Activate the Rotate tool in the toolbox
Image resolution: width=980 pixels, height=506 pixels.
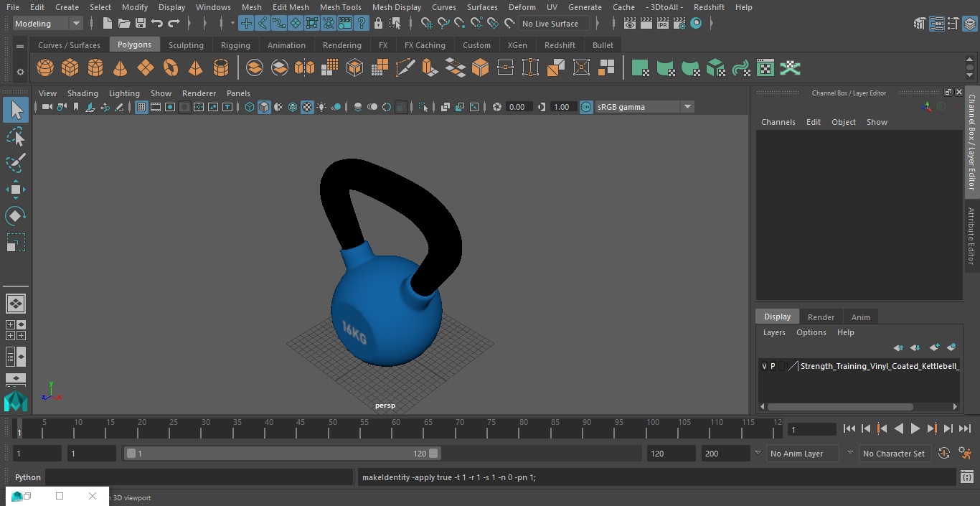coord(16,216)
